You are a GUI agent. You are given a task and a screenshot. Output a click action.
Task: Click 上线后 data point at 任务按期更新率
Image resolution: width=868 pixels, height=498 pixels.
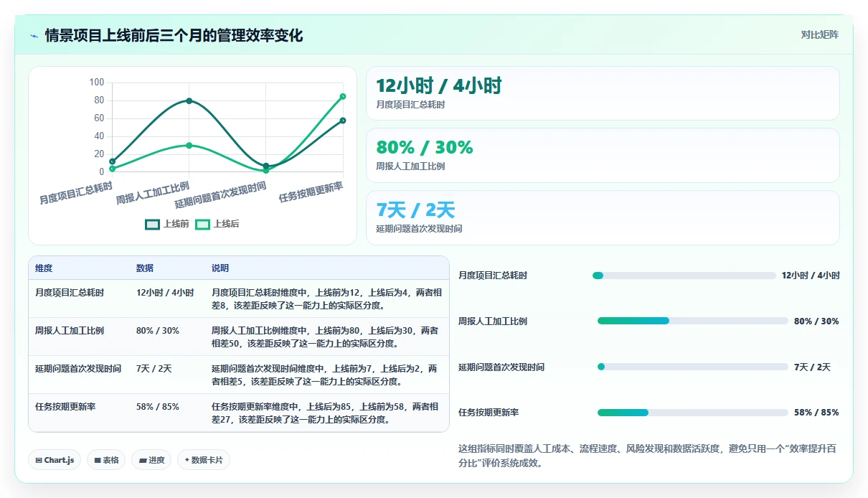pos(343,96)
